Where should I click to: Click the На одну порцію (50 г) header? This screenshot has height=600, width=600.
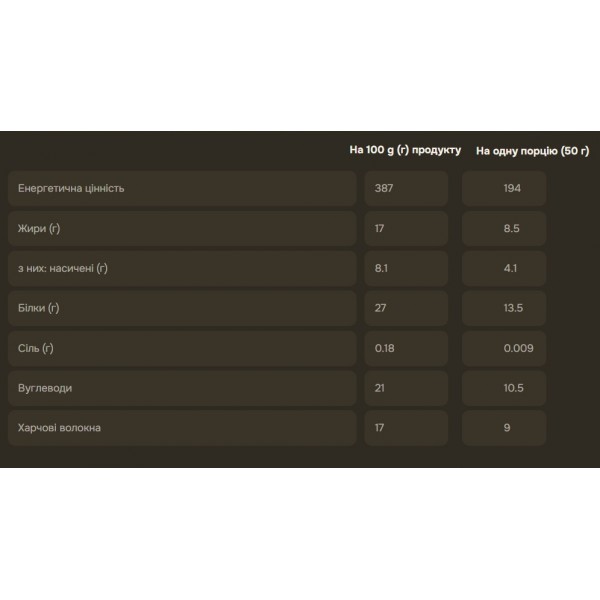(x=533, y=151)
